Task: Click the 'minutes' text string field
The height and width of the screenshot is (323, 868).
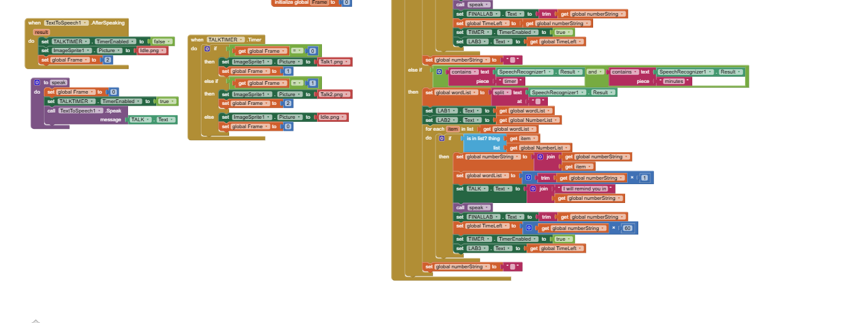Action: tap(673, 81)
